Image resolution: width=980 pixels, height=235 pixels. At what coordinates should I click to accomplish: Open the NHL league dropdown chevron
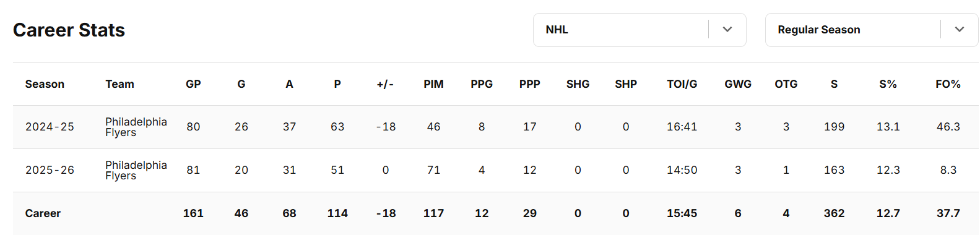pos(727,29)
